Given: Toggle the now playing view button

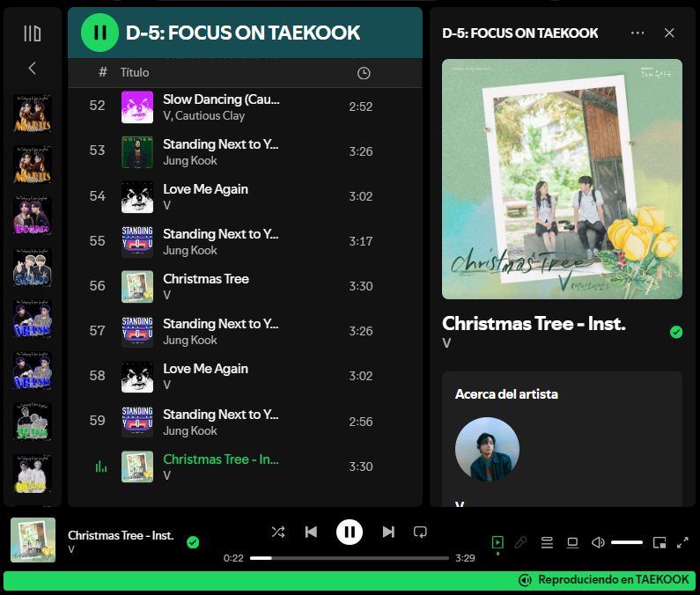Looking at the screenshot, I should pos(497,542).
